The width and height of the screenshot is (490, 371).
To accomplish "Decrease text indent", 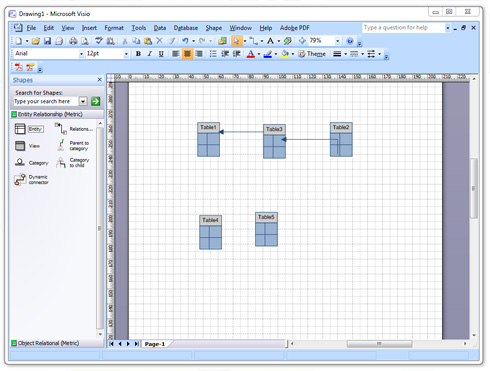I will point(225,54).
